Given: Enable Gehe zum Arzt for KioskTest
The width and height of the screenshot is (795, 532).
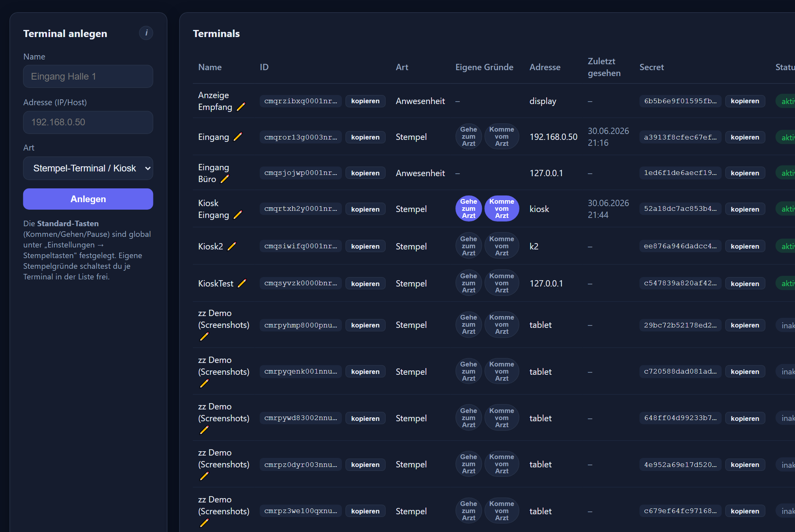Looking at the screenshot, I should 468,283.
